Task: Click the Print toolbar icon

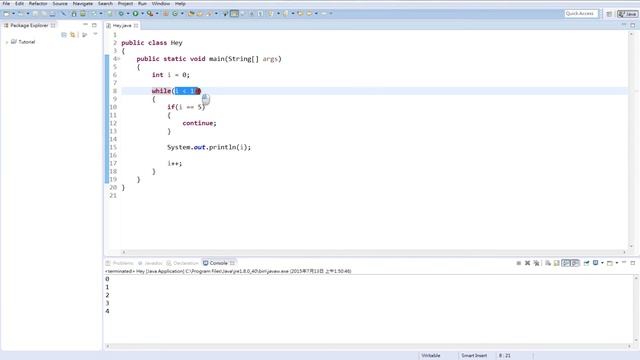Action: point(52,13)
